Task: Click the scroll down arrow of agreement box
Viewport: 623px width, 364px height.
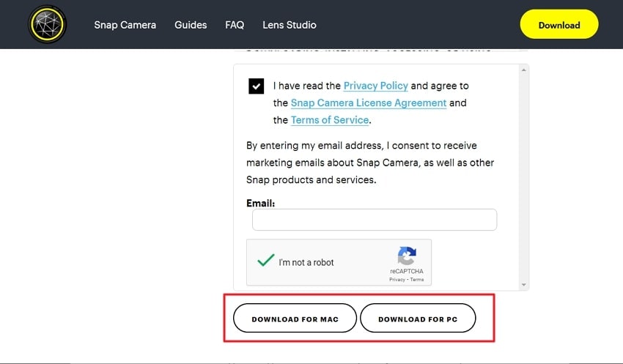Action: (x=523, y=284)
